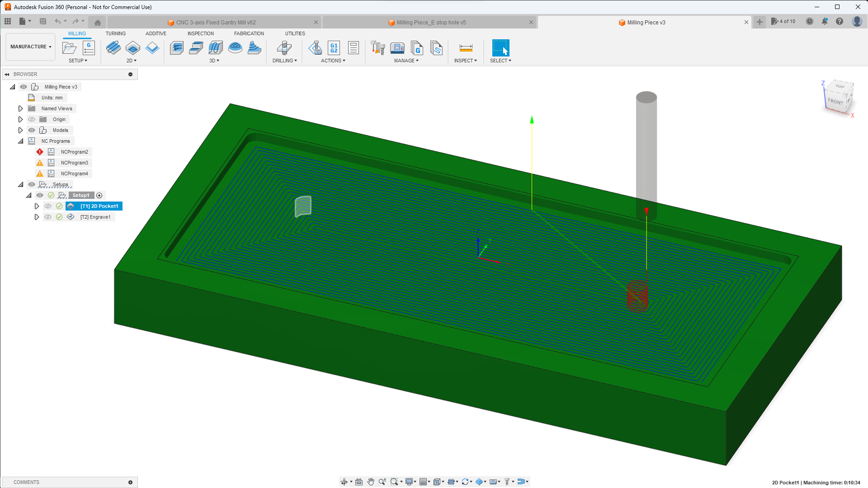This screenshot has width=868, height=488.
Task: Select the 2D Adaptive Clearing tool
Action: coord(113,48)
